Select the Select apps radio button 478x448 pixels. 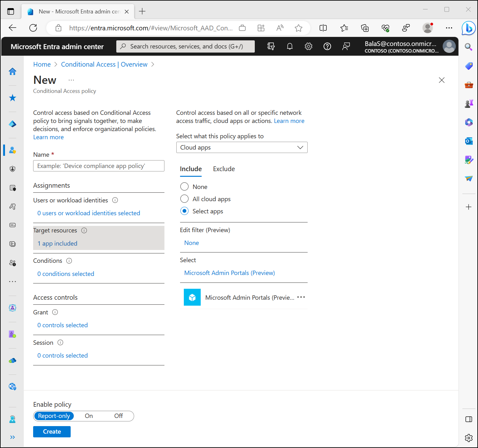coord(184,211)
